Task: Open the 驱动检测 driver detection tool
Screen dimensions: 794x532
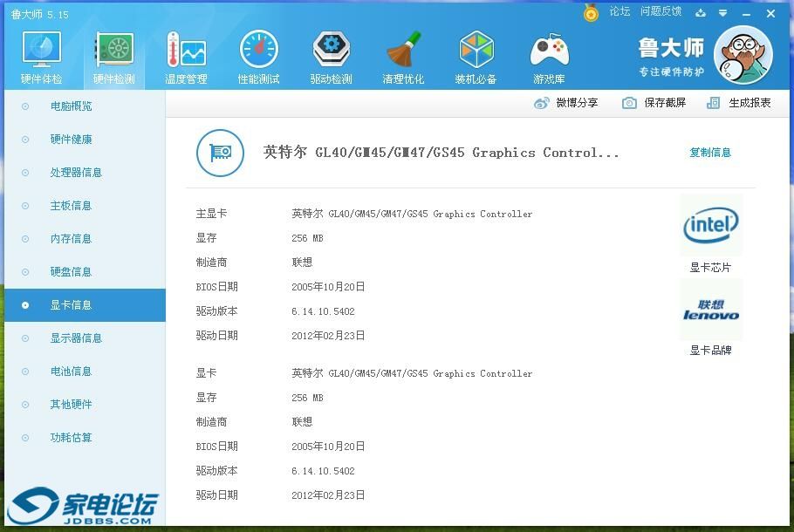Action: (331, 55)
